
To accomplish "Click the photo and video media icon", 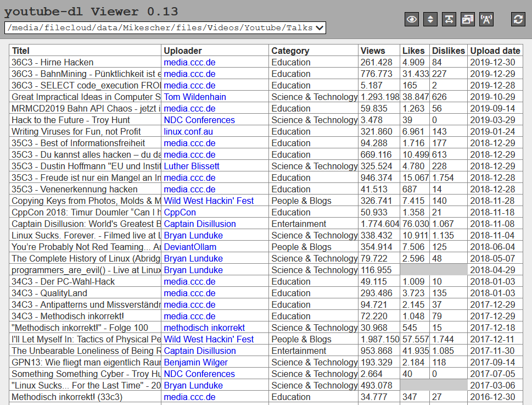I will point(468,19).
